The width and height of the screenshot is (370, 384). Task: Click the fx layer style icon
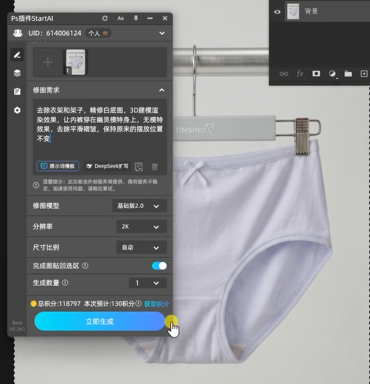(x=300, y=74)
